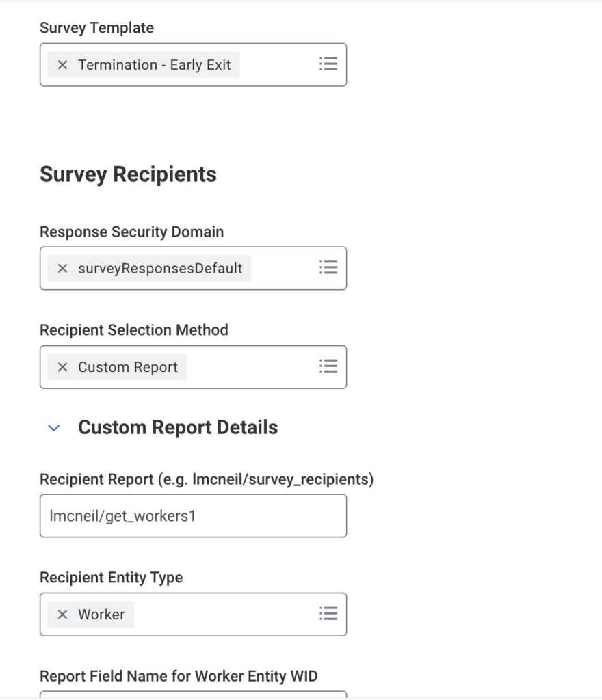Click empty space inside Survey Template field

tap(277, 65)
